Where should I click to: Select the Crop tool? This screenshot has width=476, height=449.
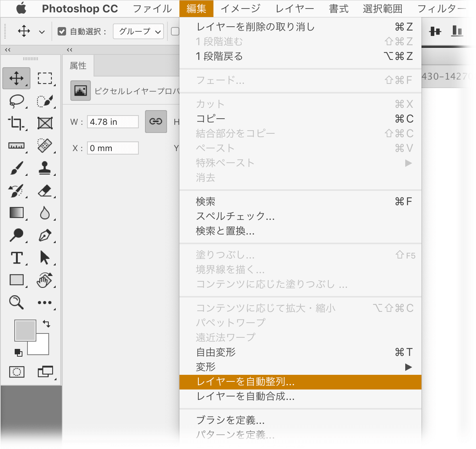point(17,123)
